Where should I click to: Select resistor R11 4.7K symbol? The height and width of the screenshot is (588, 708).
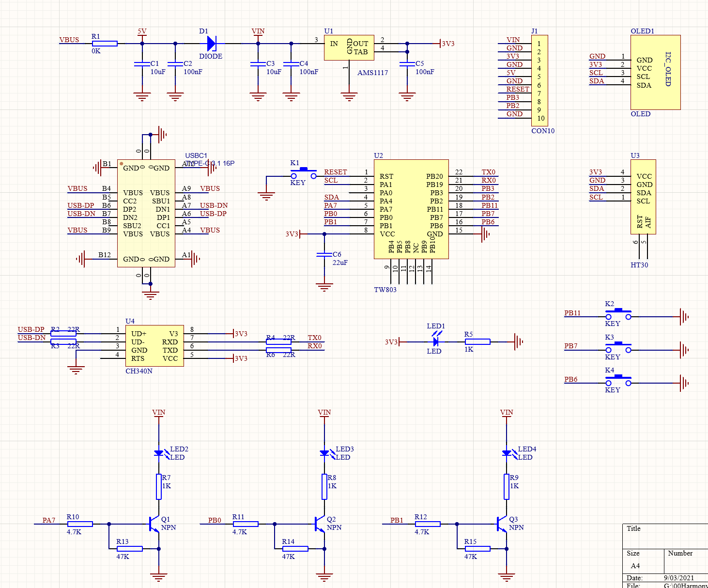[246, 524]
